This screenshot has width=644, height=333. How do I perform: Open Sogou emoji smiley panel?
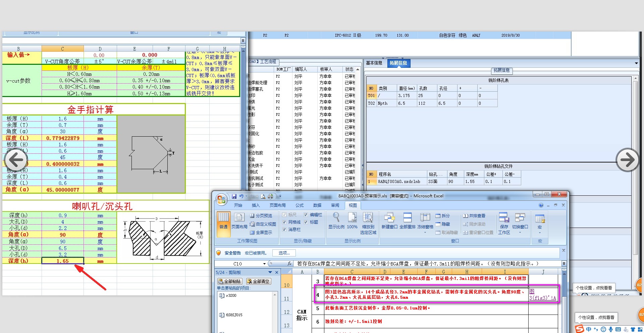603,329
